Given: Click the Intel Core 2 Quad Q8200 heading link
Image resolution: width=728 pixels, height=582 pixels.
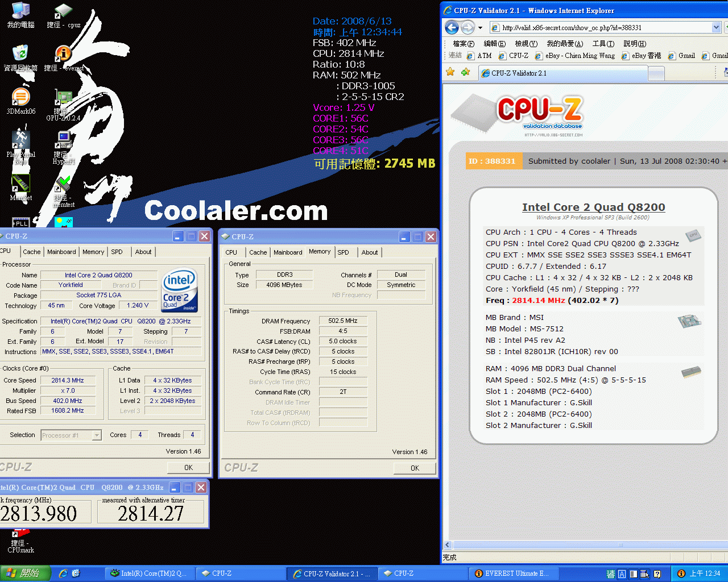Looking at the screenshot, I should point(593,207).
